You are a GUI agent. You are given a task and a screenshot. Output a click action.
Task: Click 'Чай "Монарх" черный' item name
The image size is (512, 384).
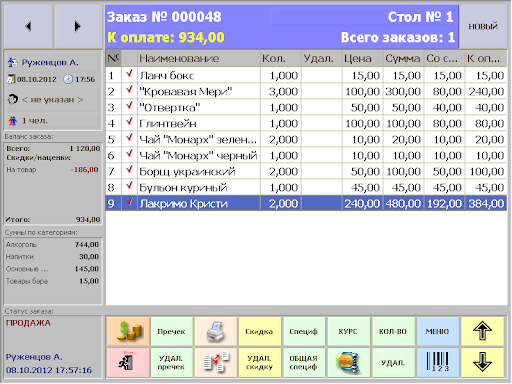click(x=198, y=156)
